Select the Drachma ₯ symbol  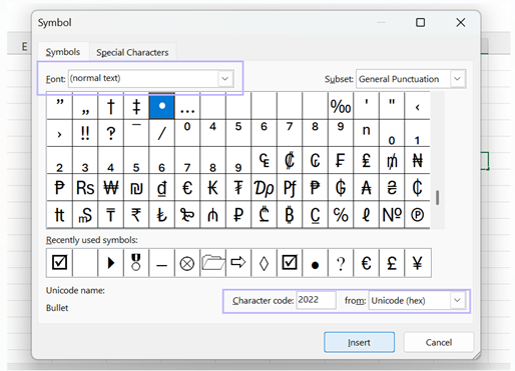[x=264, y=188]
